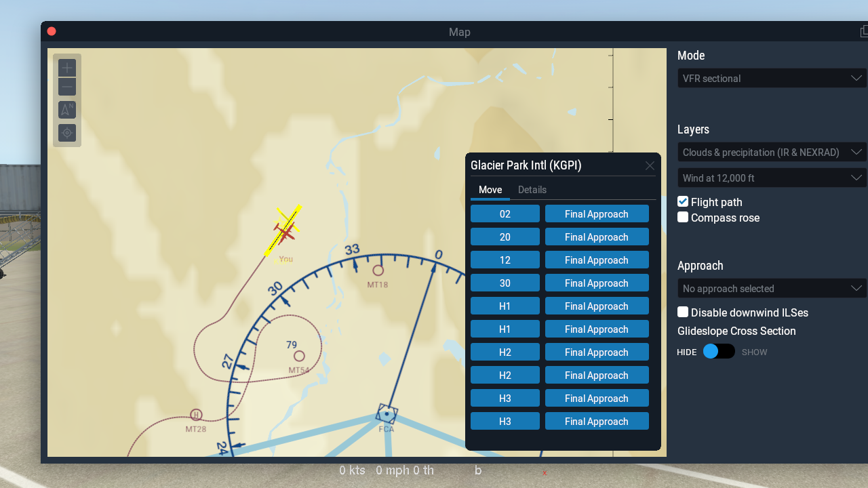
Task: Click the MT18 airport symbol on the map
Action: point(378,270)
